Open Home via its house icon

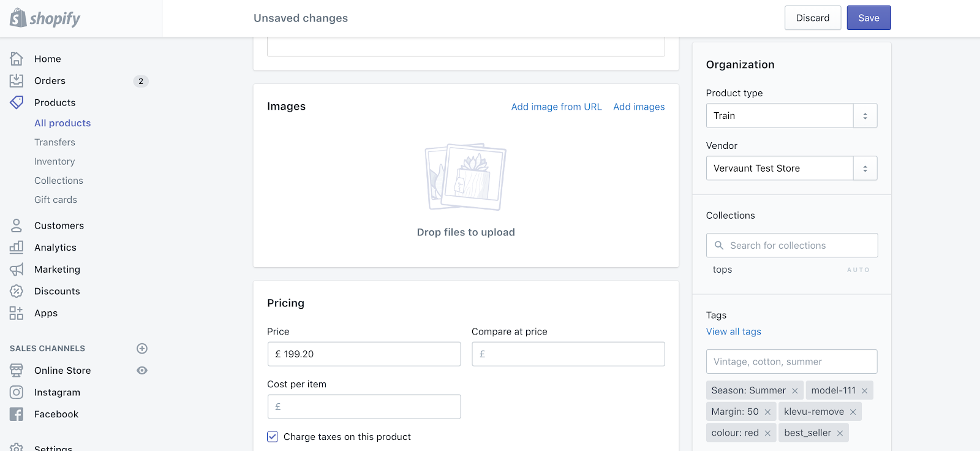pos(17,59)
